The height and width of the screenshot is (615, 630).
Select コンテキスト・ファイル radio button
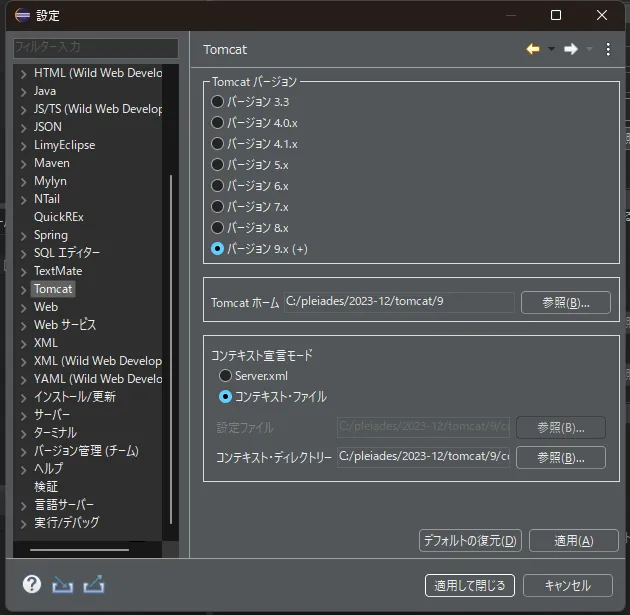coord(225,397)
